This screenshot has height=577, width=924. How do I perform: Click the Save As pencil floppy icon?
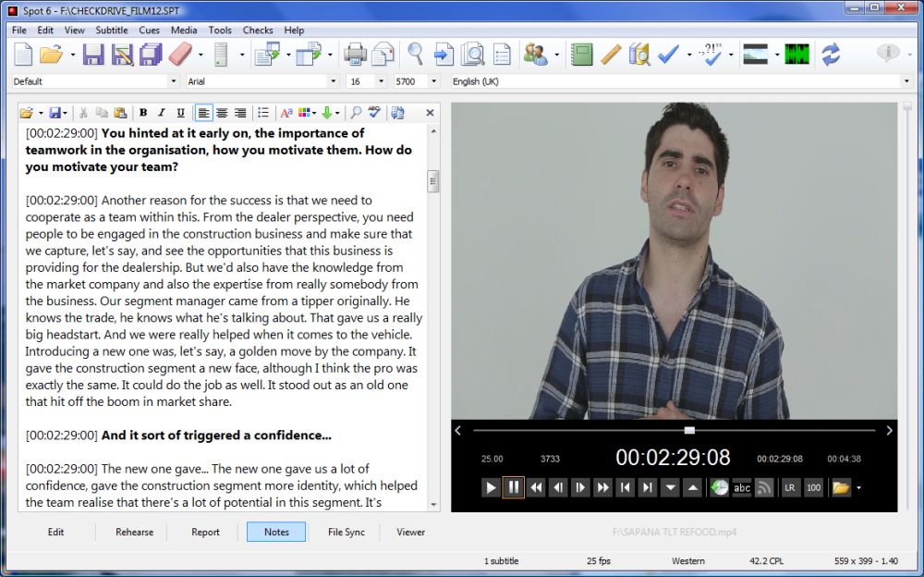click(122, 55)
